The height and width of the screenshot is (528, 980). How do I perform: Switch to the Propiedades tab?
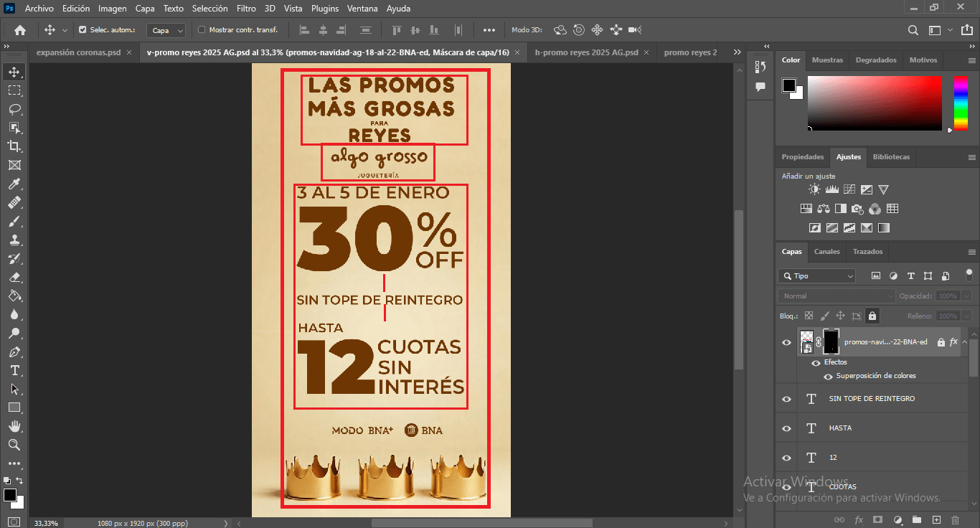803,157
